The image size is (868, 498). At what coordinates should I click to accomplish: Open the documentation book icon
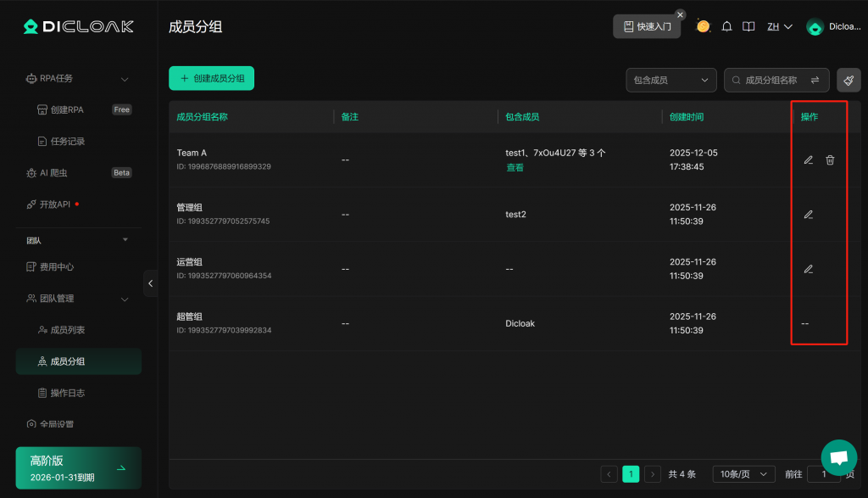point(748,26)
